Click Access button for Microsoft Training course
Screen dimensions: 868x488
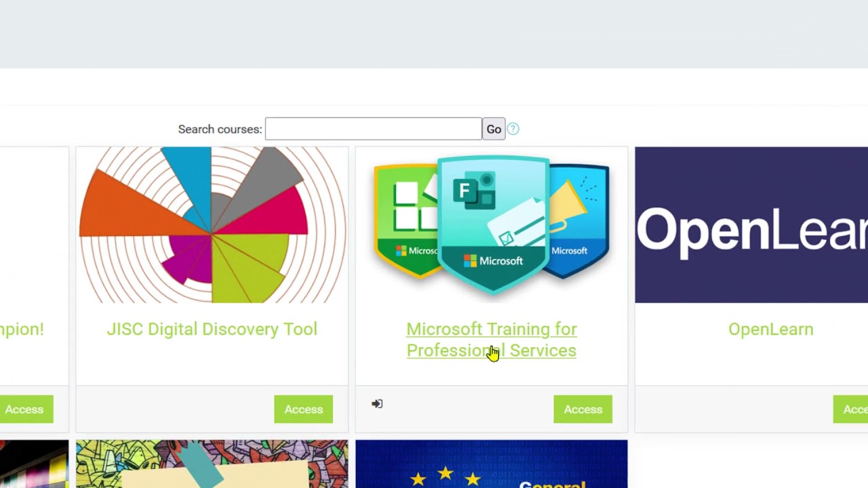[583, 409]
